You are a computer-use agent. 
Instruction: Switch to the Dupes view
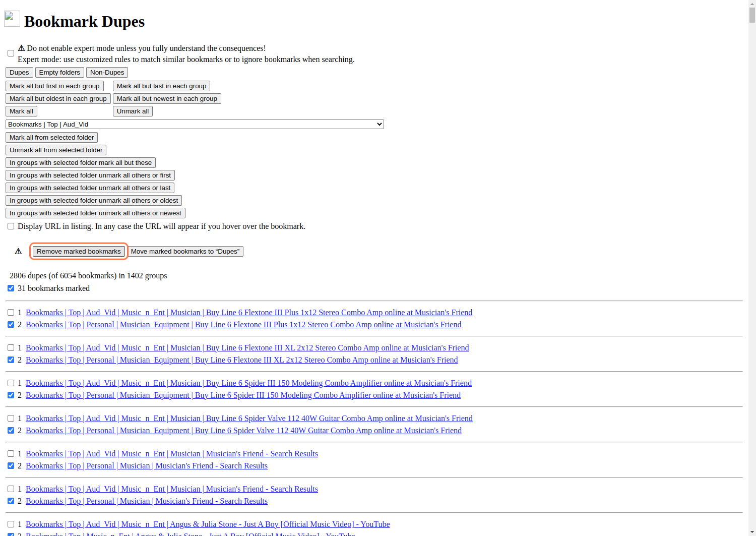tap(19, 73)
